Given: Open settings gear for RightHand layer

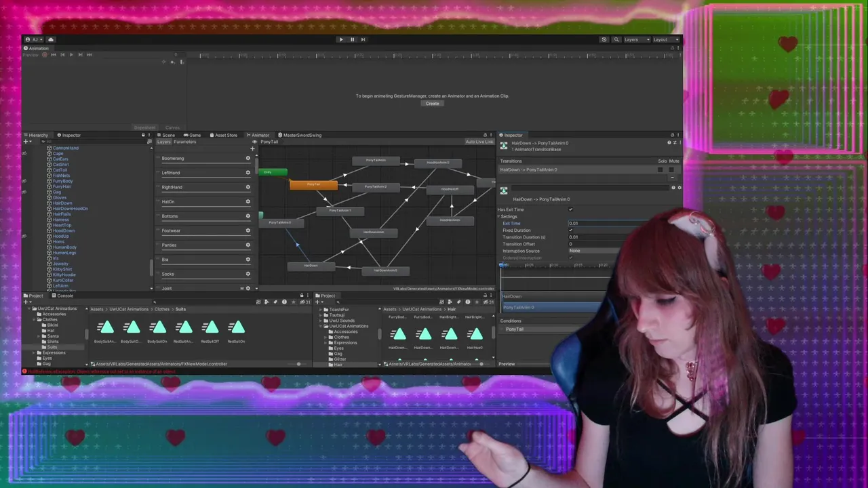Looking at the screenshot, I should pyautogui.click(x=248, y=187).
